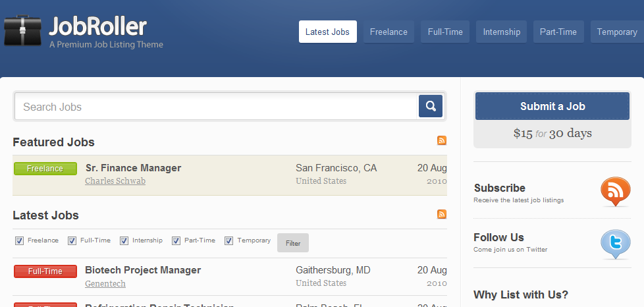Open the Sr. Finance Manager listing
This screenshot has height=307, width=644.
(x=134, y=168)
